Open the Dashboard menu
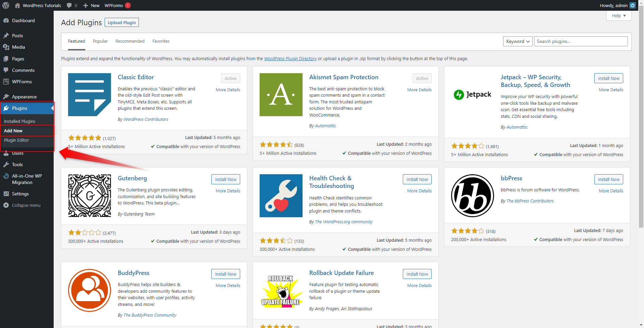Viewport: 644px width, 328px height. (x=27, y=20)
